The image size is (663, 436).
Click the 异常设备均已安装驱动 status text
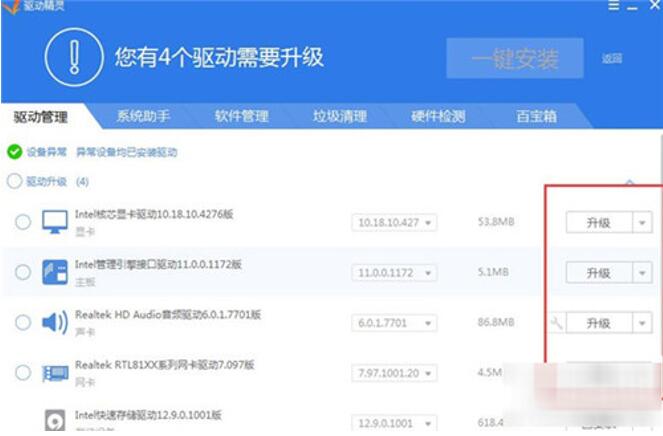coord(126,152)
